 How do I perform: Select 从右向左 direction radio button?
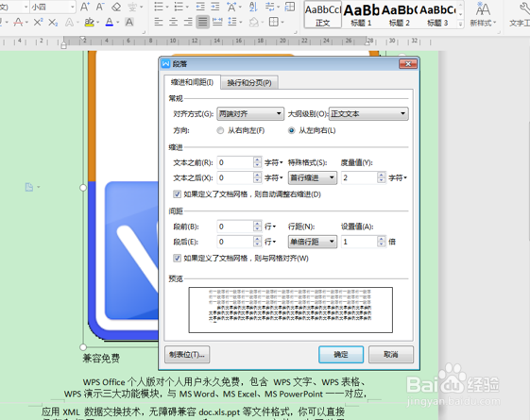click(x=220, y=130)
